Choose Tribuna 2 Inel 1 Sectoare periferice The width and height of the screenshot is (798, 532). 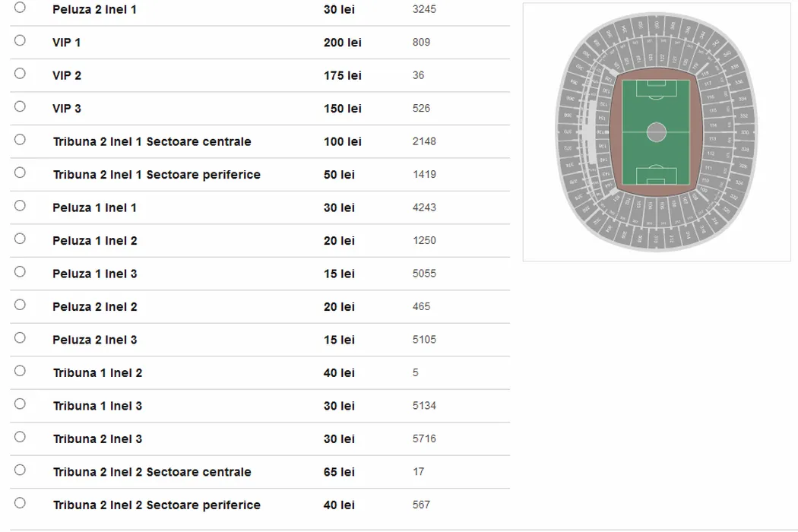point(20,173)
